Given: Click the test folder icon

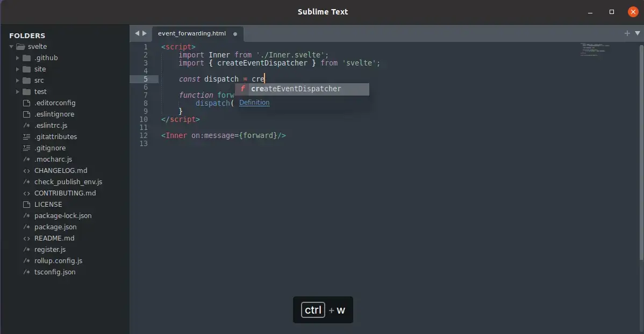Looking at the screenshot, I should pyautogui.click(x=27, y=92).
